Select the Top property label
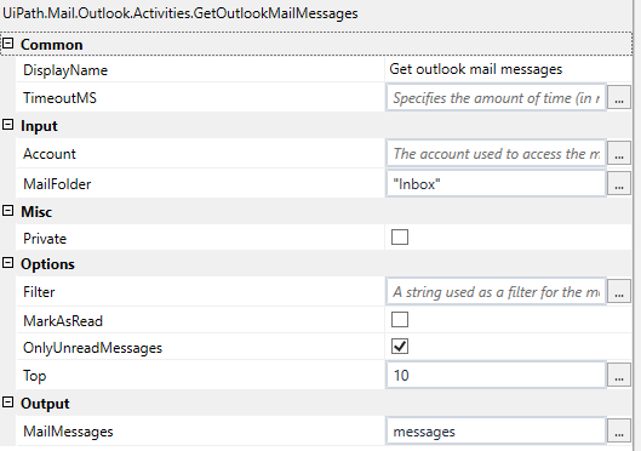Screen dimensions: 641x451 (34, 376)
